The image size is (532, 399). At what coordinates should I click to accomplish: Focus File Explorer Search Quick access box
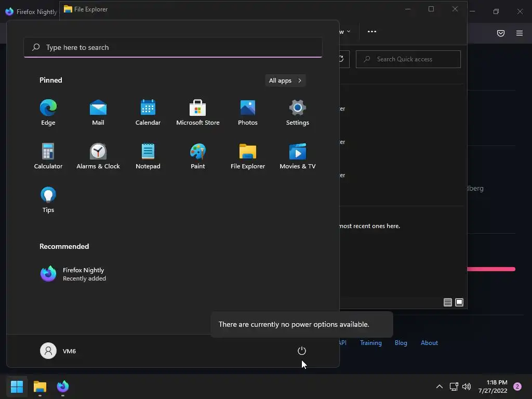(x=408, y=59)
